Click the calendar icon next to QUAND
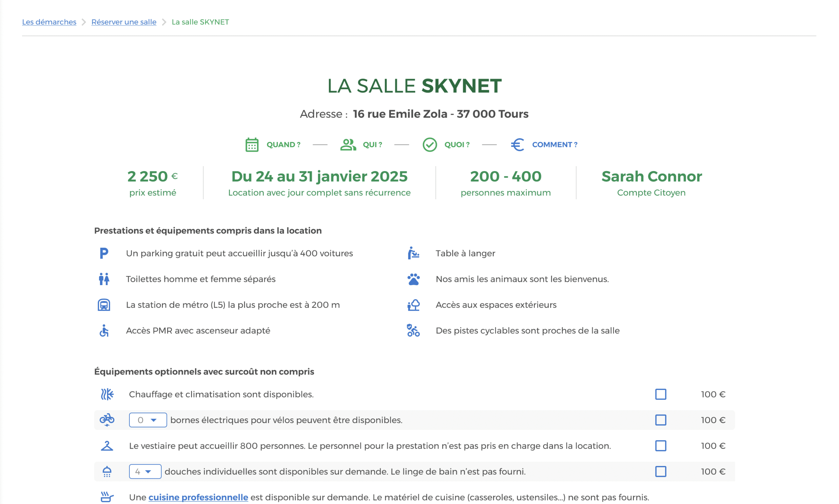The height and width of the screenshot is (504, 839). tap(252, 145)
